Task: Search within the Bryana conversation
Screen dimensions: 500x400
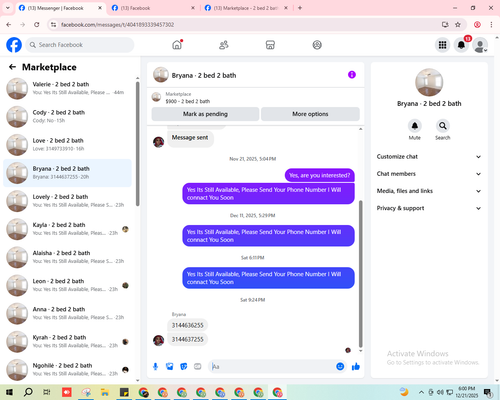Action: [443, 126]
